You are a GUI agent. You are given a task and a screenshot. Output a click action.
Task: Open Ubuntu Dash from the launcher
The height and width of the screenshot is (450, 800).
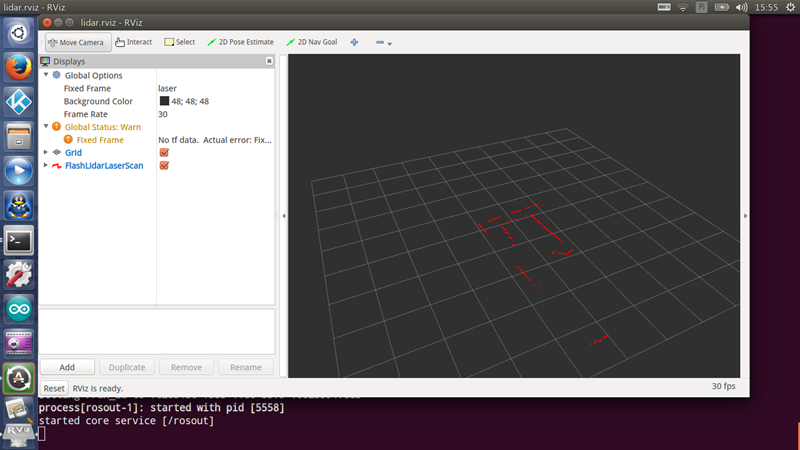(18, 33)
